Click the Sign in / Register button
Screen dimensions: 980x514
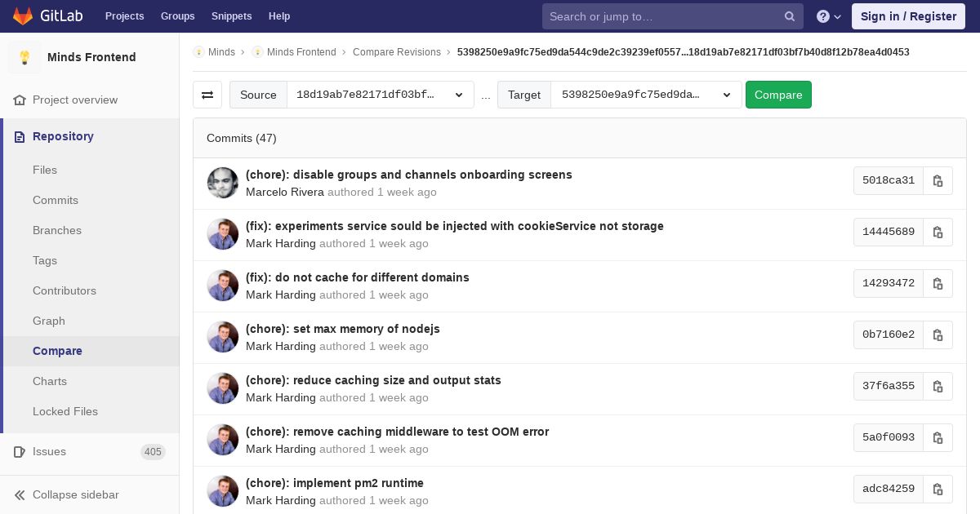[908, 16]
